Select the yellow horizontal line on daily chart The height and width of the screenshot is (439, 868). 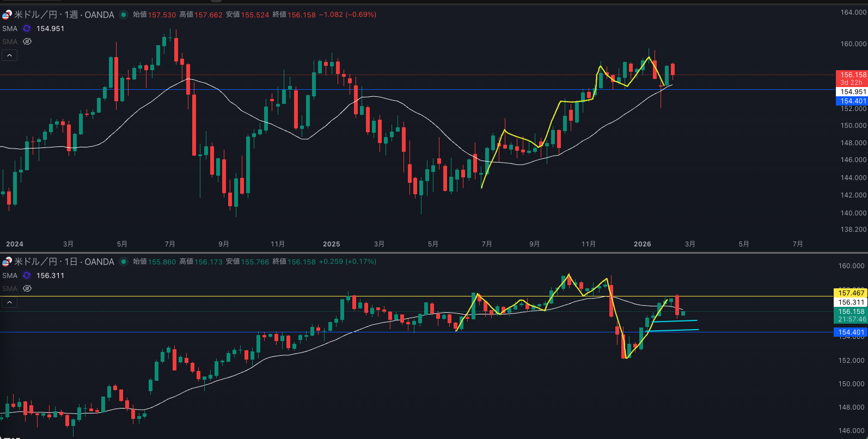point(218,296)
